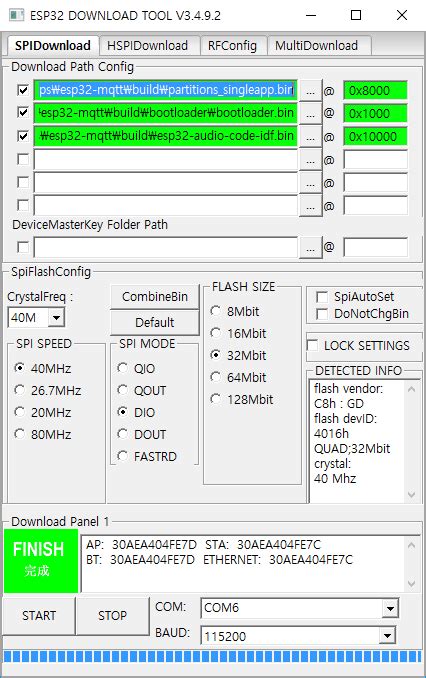
Task: Click the esp32-audio-code-idf.bin path field
Action: point(166,136)
